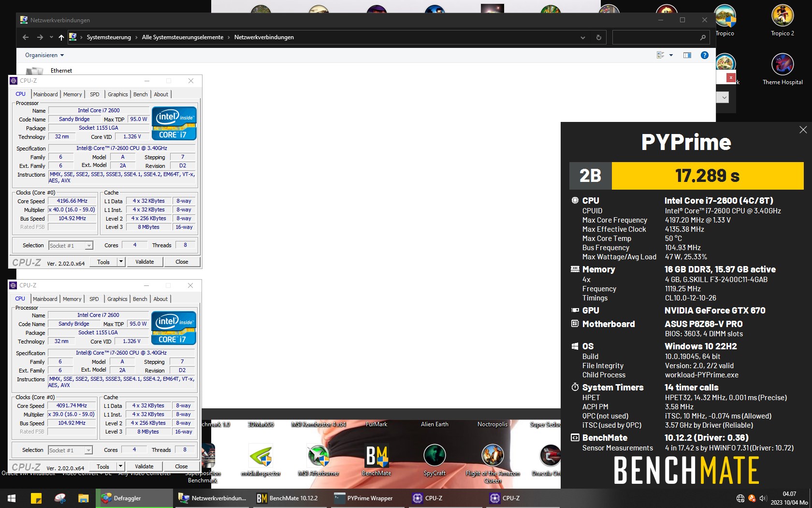Viewport: 812px width, 508px height.
Task: Expand the address bar history dropdown
Action: (582, 37)
